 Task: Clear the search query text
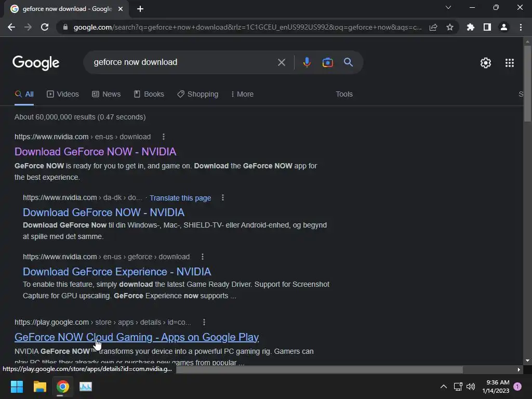tap(281, 62)
